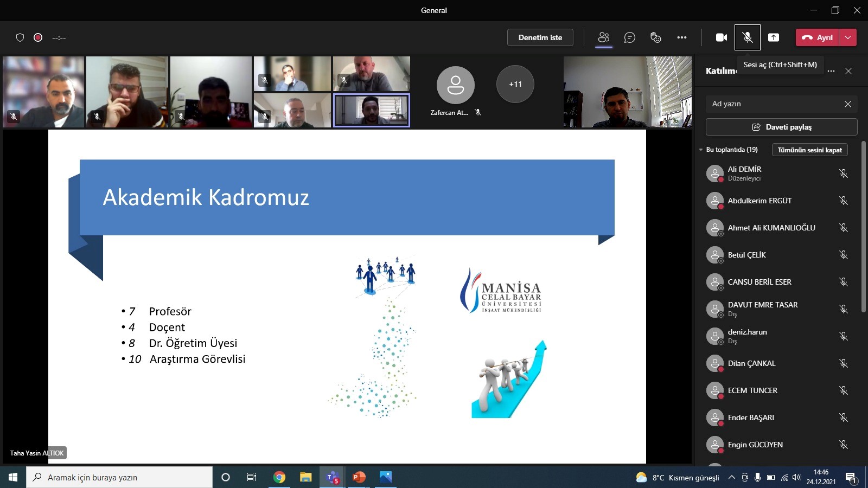Open the meeting chat icon
This screenshot has width=868, height=488.
click(629, 37)
